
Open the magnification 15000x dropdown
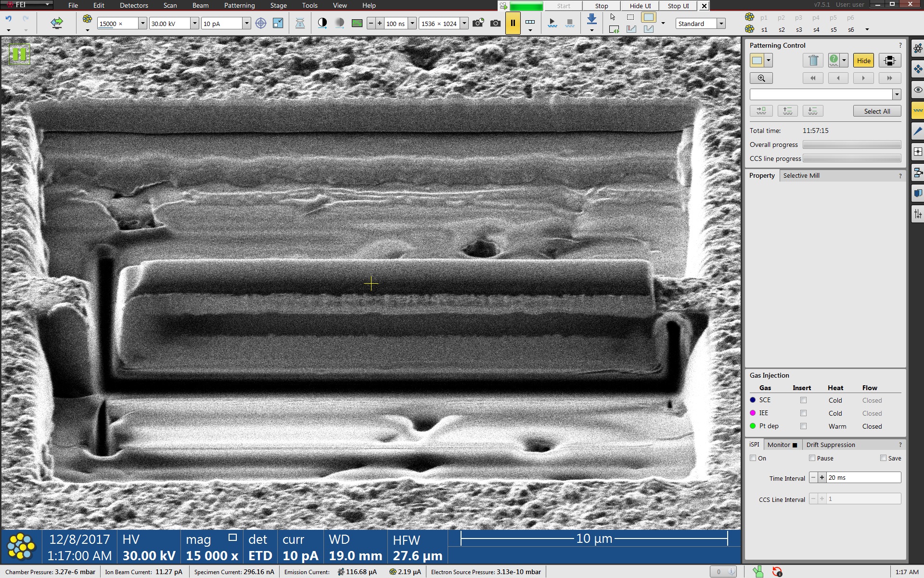[x=142, y=24]
